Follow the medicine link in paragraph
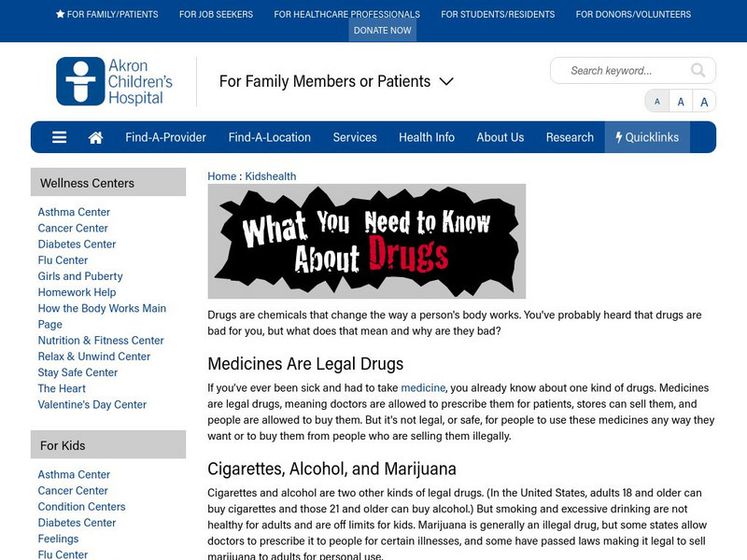Screen dimensions: 747x560 tap(423, 387)
